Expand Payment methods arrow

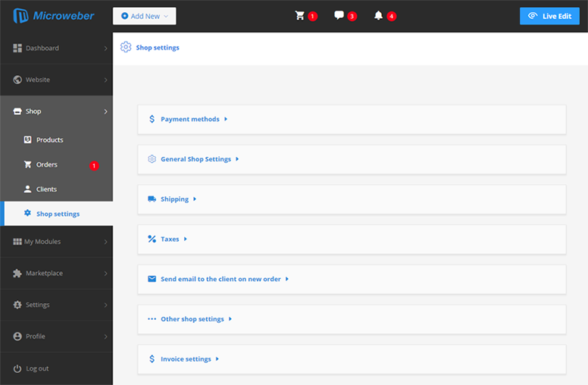click(226, 119)
